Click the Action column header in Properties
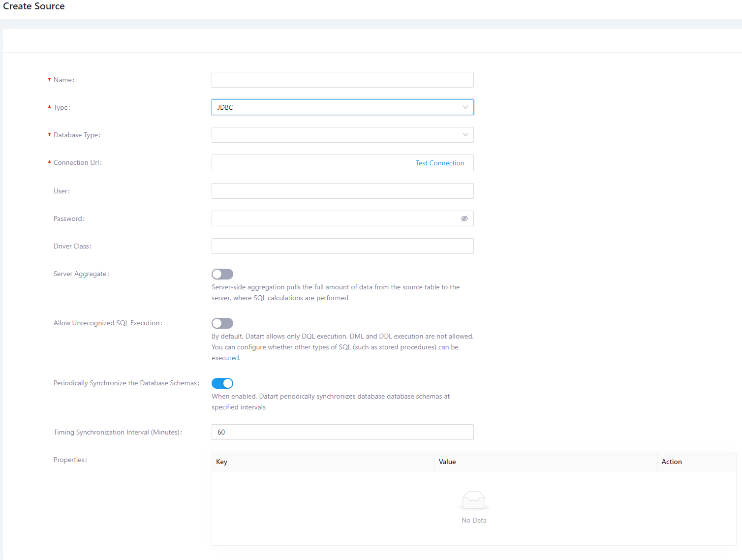 (x=672, y=462)
